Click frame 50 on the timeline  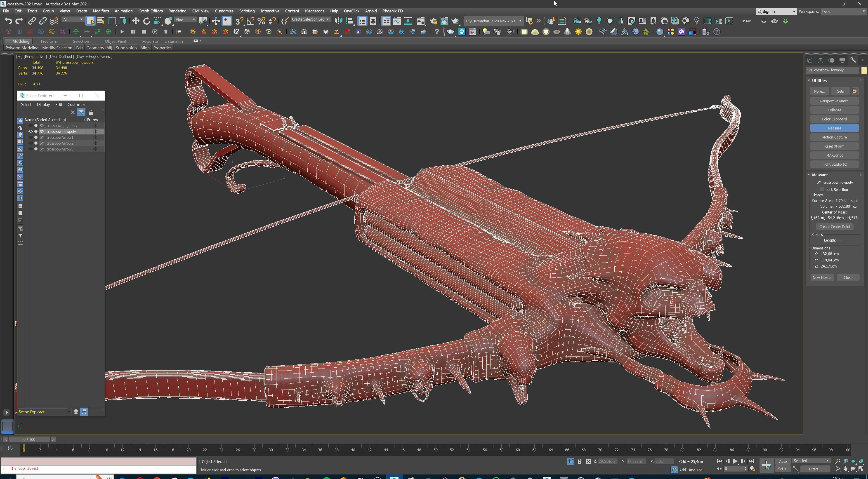[435, 450]
